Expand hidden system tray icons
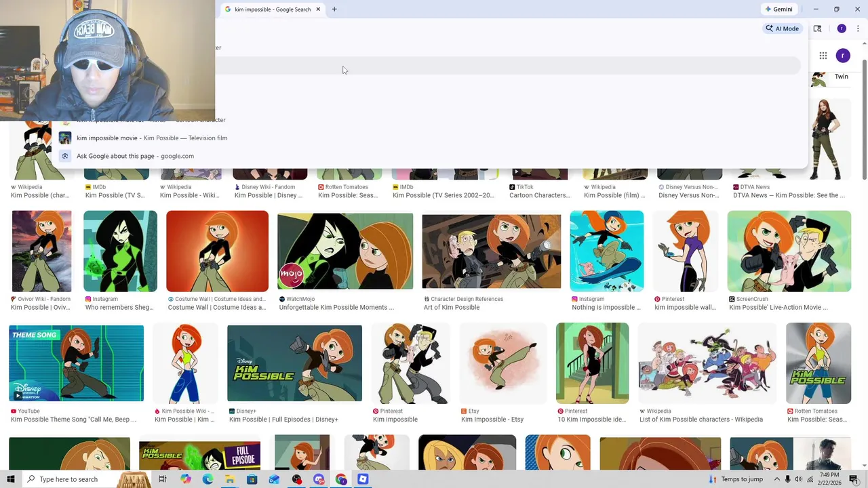868x488 pixels. pyautogui.click(x=777, y=479)
